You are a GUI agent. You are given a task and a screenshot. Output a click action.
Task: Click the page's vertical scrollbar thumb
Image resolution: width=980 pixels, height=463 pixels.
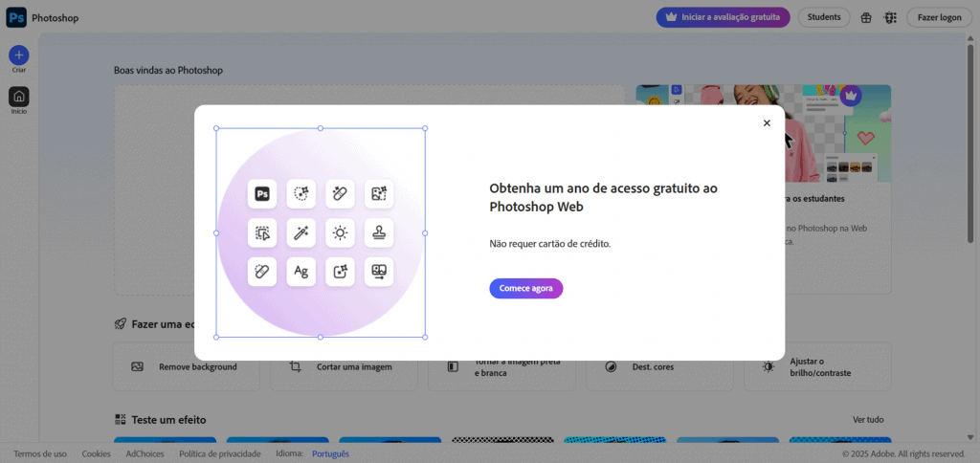pyautogui.click(x=970, y=143)
